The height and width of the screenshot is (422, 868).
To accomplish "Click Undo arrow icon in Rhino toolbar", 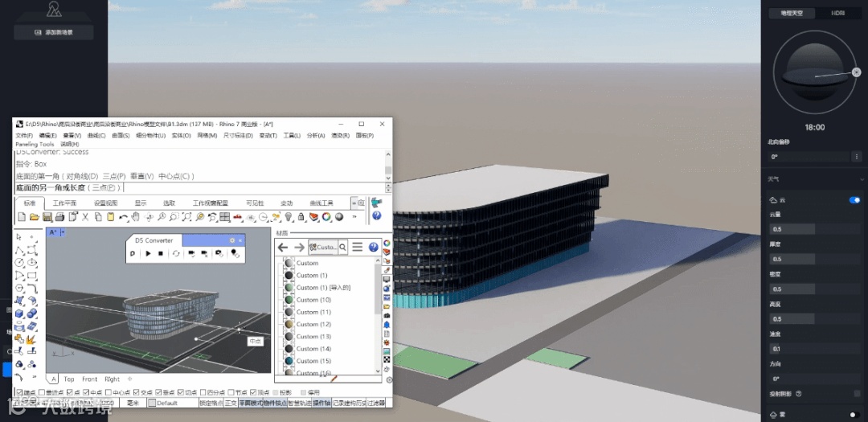I will point(124,217).
